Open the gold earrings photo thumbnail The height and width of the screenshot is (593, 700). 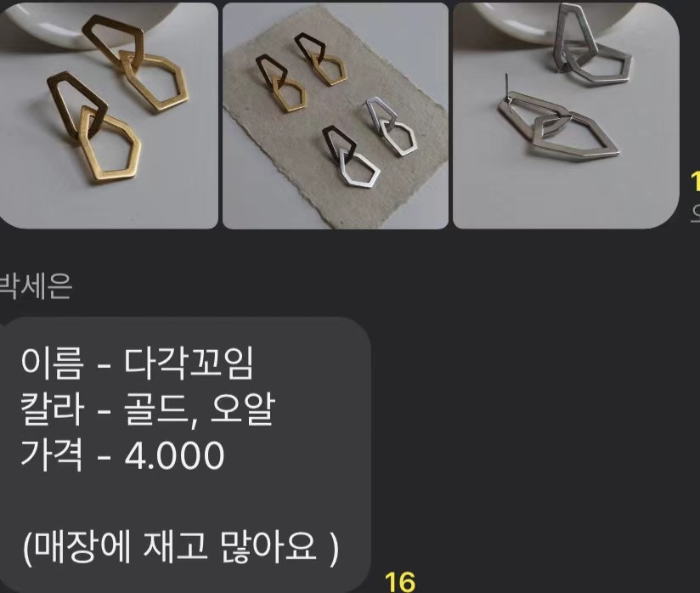109,116
